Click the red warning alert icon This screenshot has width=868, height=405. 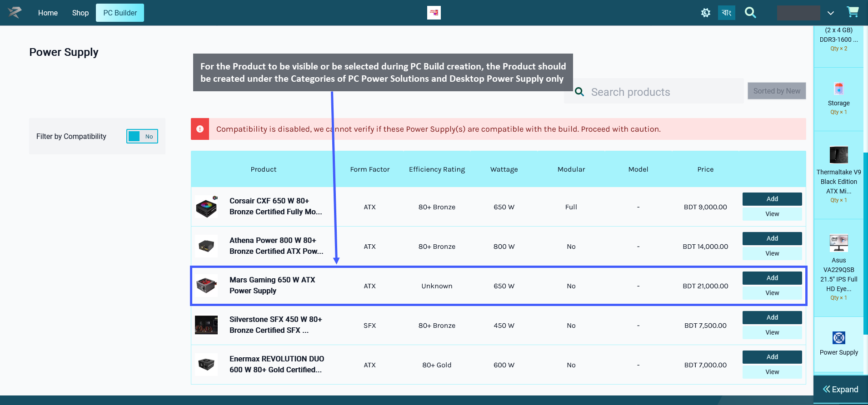[x=200, y=129]
